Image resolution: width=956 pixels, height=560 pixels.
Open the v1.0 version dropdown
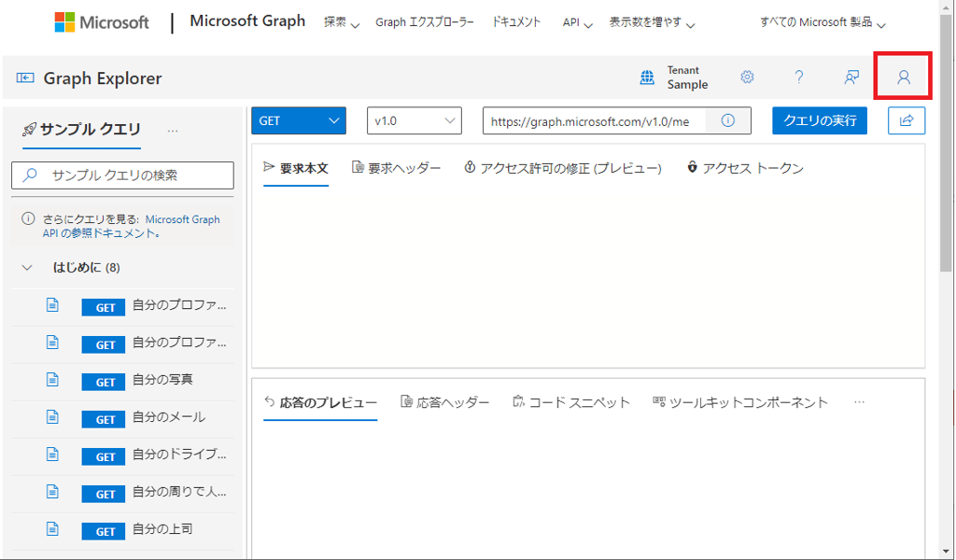415,120
